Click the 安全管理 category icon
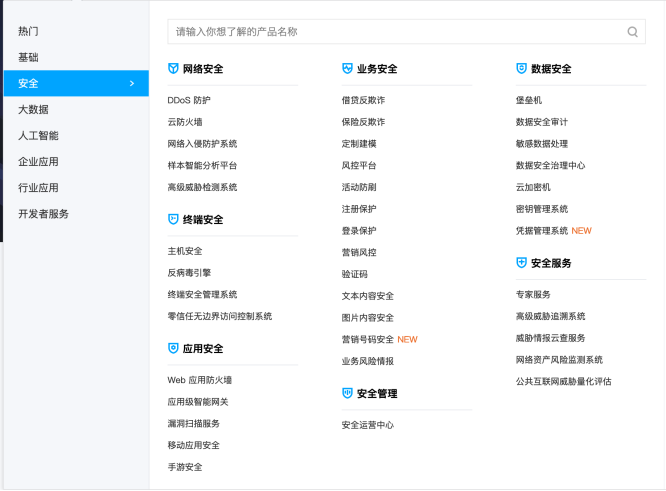666x491 pixels. (x=347, y=393)
